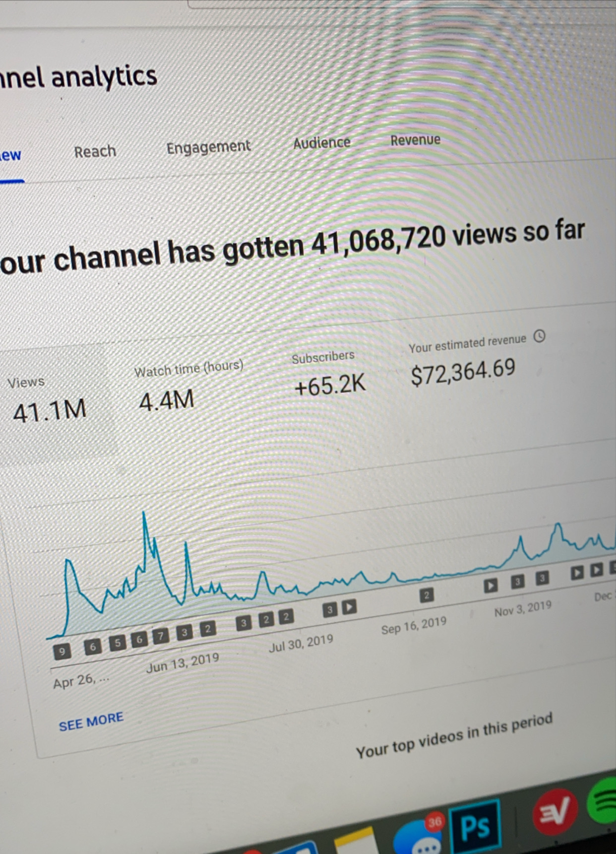Viewport: 616px width, 854px height.
Task: Go to the Audience tab
Action: 321,143
